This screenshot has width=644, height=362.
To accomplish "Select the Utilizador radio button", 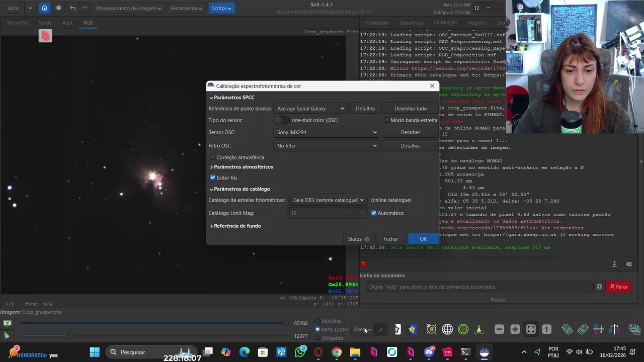I will (317, 338).
